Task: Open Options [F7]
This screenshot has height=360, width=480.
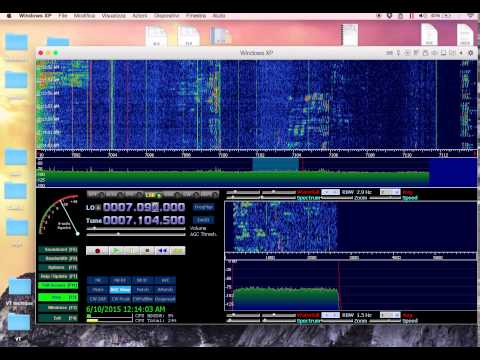Action: coord(58,267)
